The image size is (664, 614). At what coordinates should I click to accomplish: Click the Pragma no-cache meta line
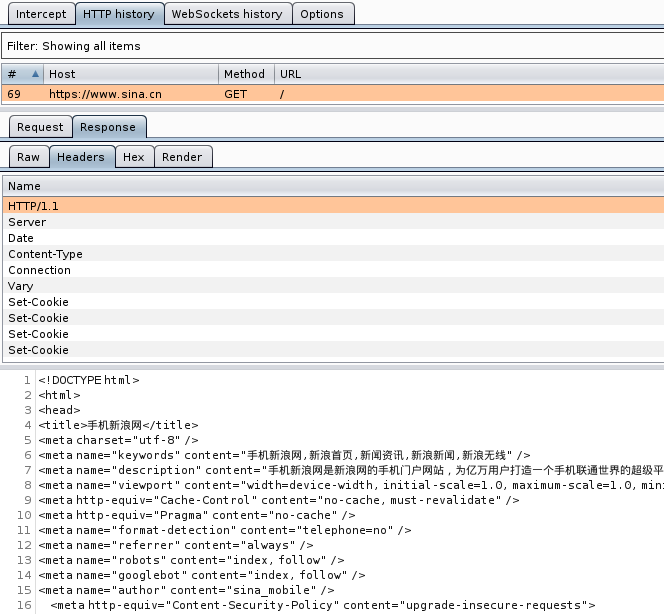coord(197,515)
